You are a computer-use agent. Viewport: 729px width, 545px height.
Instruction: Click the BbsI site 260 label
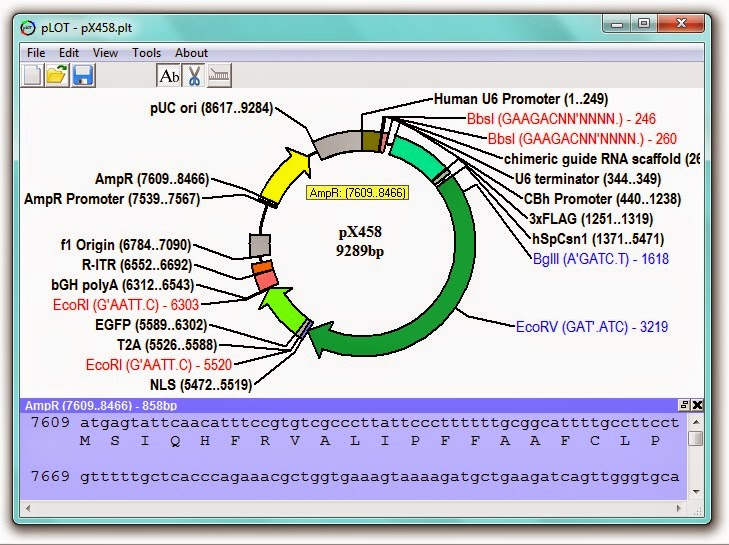pyautogui.click(x=582, y=139)
